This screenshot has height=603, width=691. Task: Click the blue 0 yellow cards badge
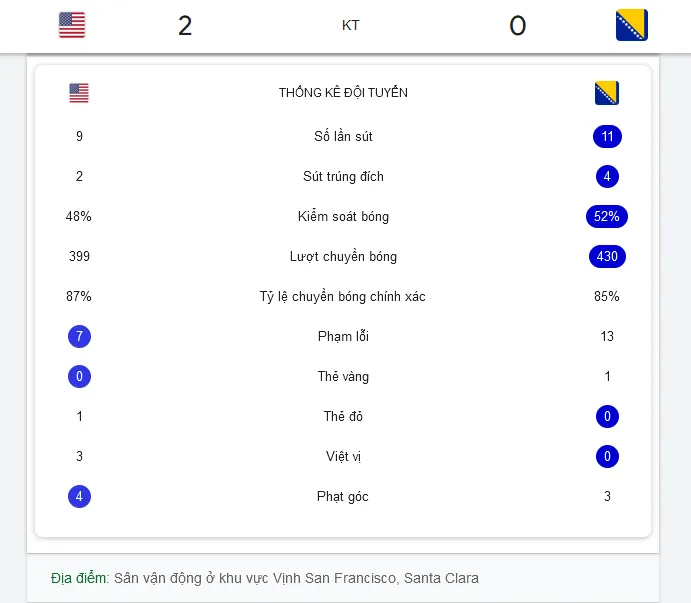click(79, 377)
